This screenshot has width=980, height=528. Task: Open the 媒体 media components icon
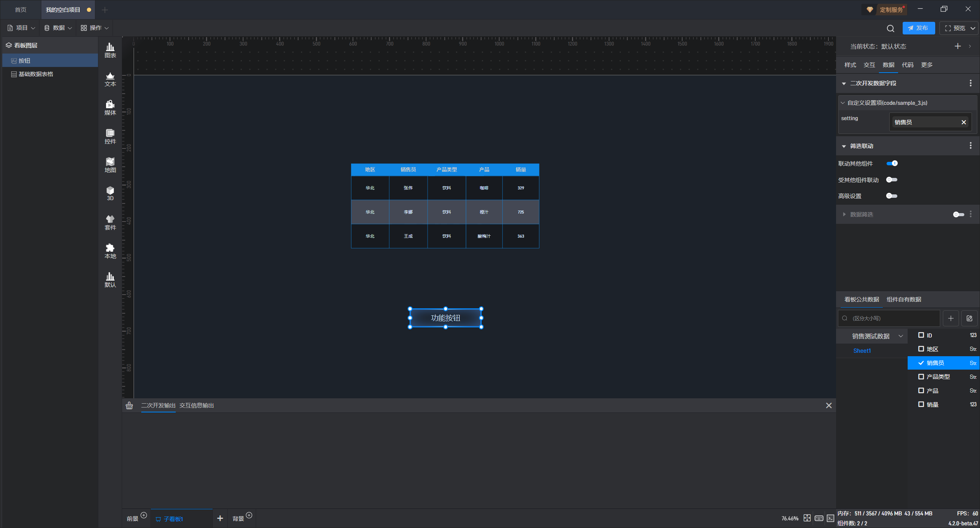pyautogui.click(x=110, y=108)
